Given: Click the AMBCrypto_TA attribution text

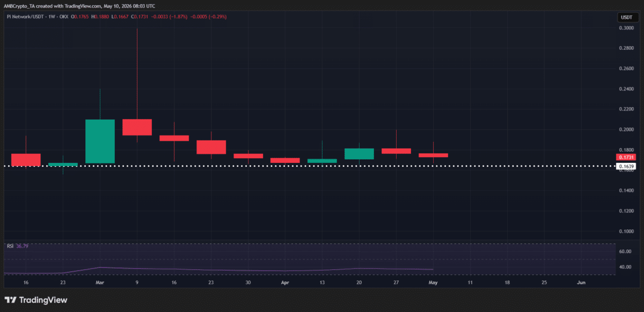Looking at the screenshot, I should pyautogui.click(x=19, y=6).
